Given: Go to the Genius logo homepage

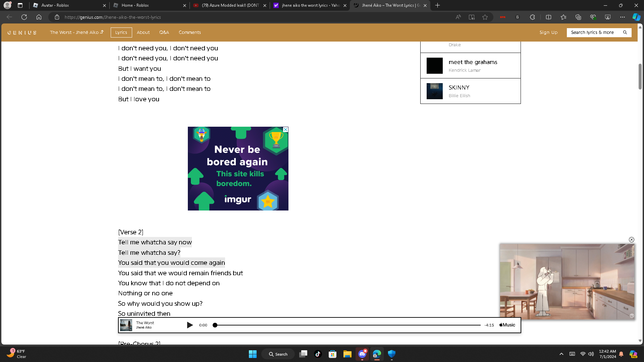Looking at the screenshot, I should pos(22,33).
